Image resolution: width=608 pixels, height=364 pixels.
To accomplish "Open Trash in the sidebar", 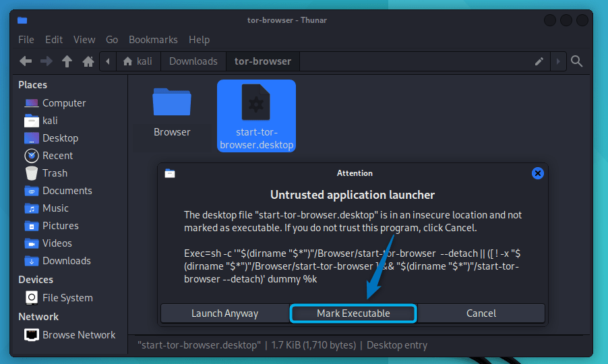I will click(x=55, y=173).
